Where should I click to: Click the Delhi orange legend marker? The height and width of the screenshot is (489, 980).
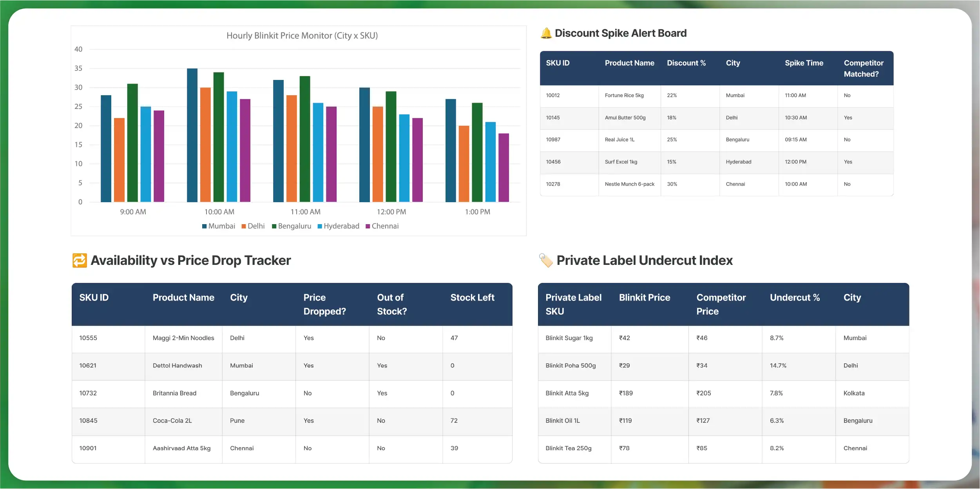pos(244,226)
